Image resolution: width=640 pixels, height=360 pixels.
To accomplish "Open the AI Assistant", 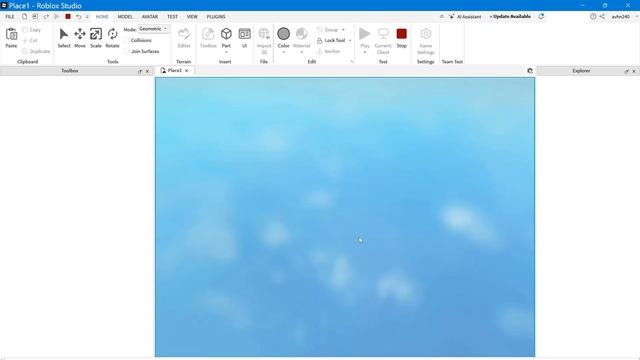I will (465, 17).
